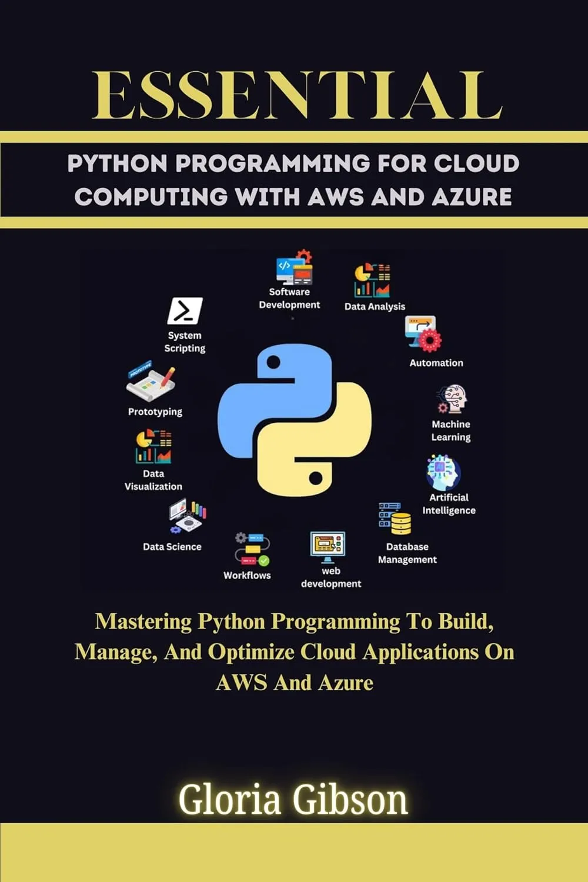Image resolution: width=588 pixels, height=882 pixels.
Task: Click the author name 'Gloria Gibson'
Action: pyautogui.click(x=293, y=801)
